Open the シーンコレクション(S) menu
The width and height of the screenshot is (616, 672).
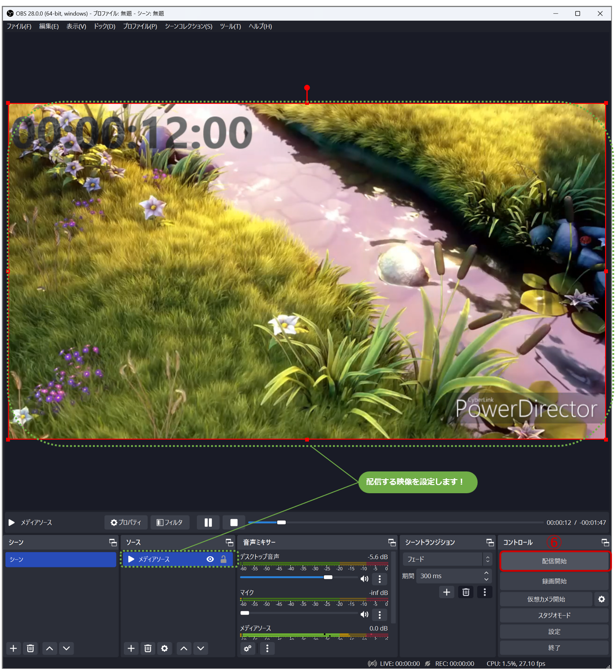pos(189,26)
